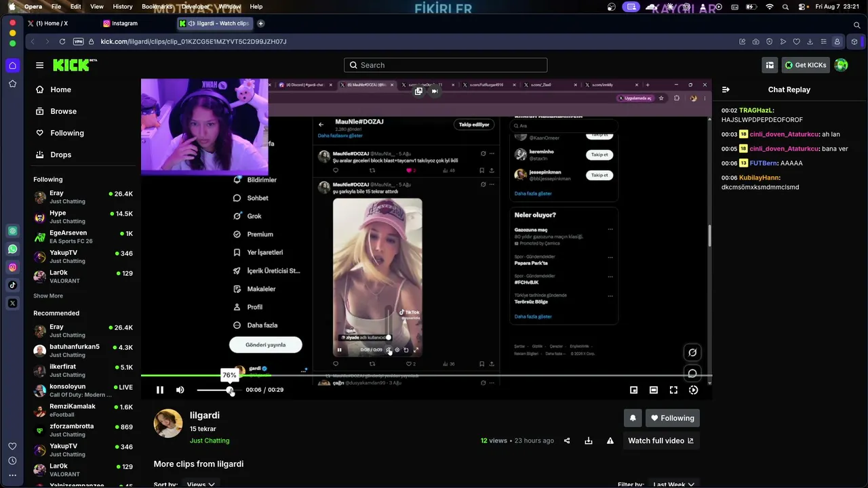Open Opera speed dial home icon in sidebar

12,66
